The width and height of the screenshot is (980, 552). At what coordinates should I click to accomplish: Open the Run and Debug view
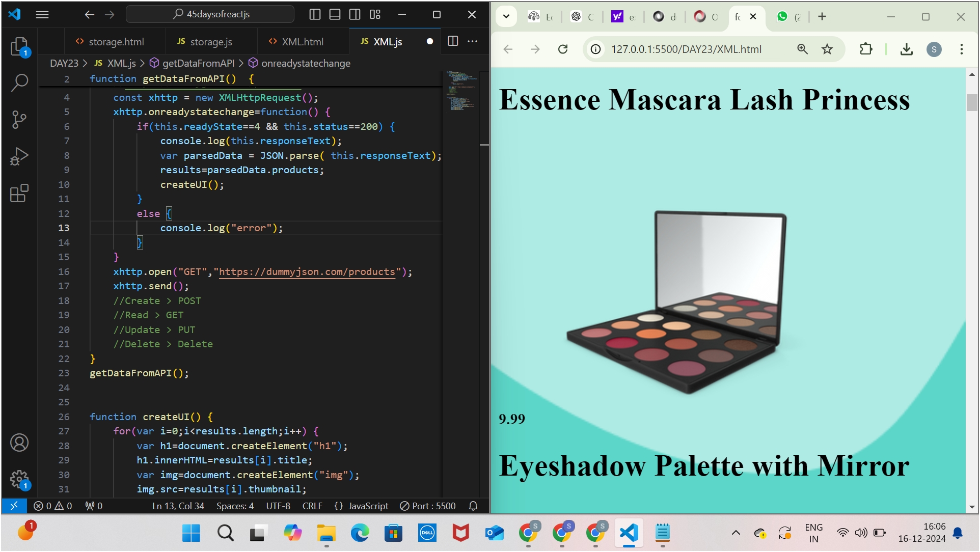[x=19, y=156]
